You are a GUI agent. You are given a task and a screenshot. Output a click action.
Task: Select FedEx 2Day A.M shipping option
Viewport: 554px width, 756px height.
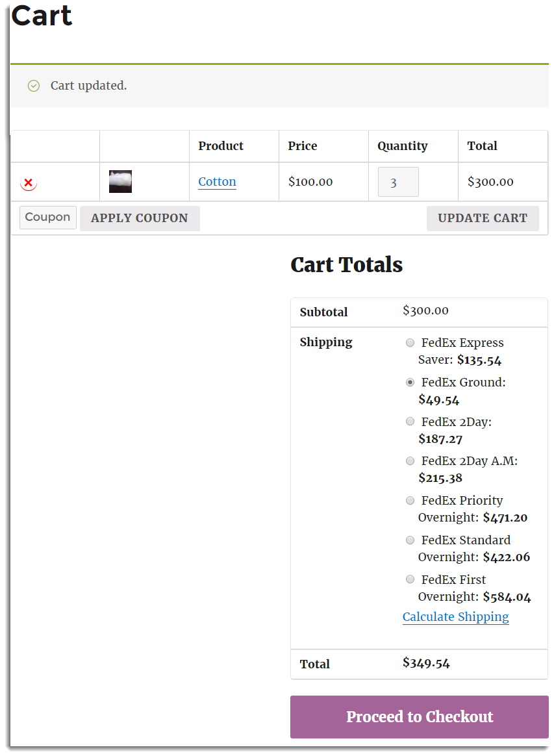pos(410,460)
